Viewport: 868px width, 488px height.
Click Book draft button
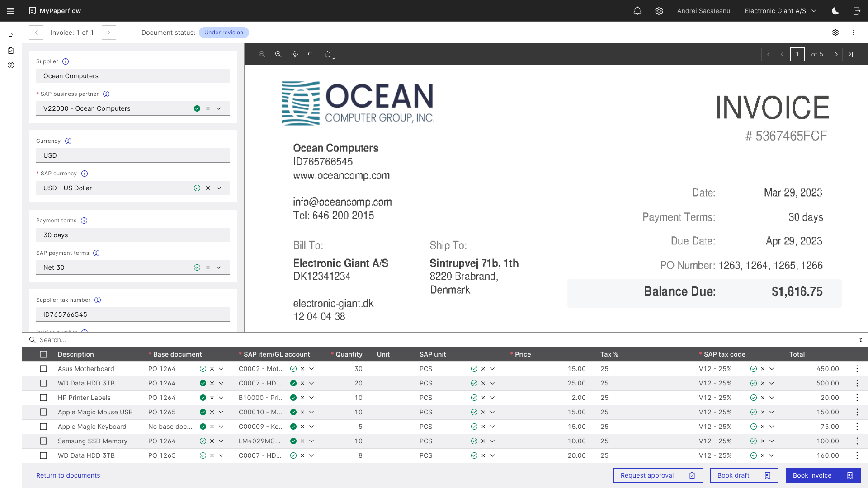click(x=744, y=475)
